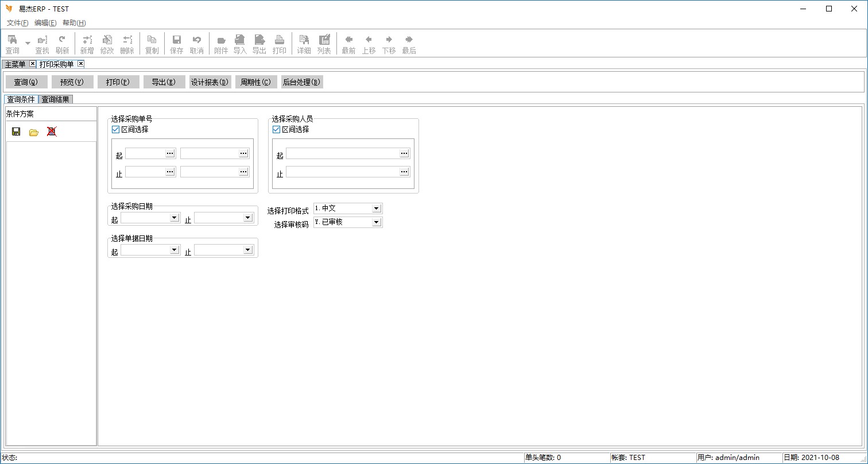Close the 打印采购单 tab
This screenshot has height=464, width=868.
(x=81, y=64)
